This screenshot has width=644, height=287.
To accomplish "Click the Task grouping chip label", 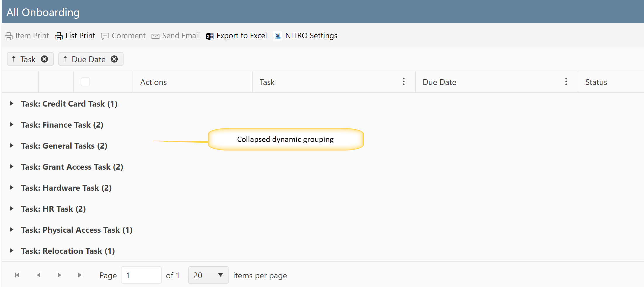I will coord(28,59).
